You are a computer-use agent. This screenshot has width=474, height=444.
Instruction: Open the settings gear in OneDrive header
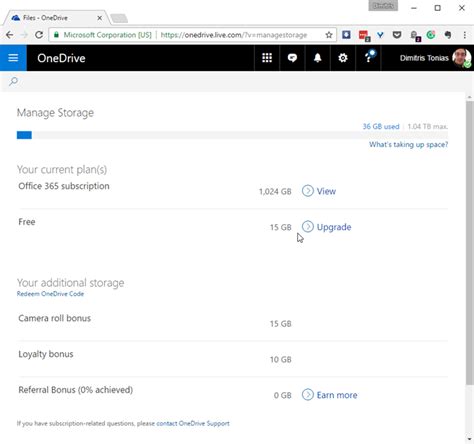point(343,58)
